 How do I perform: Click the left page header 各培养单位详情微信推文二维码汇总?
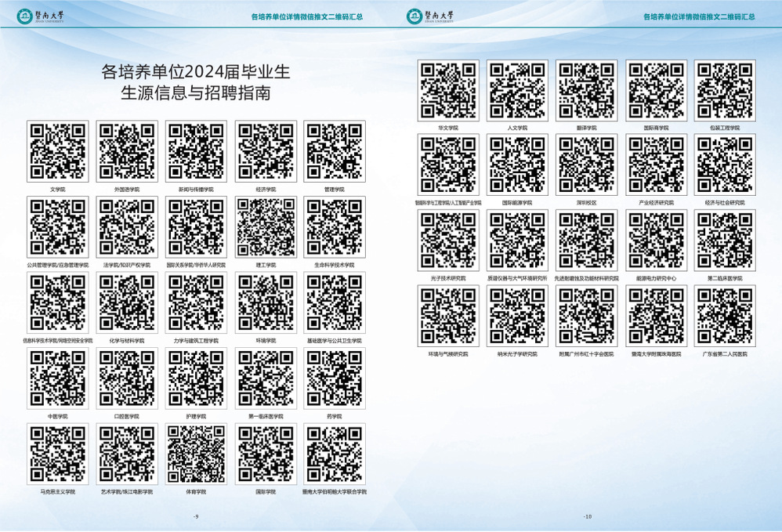click(306, 17)
